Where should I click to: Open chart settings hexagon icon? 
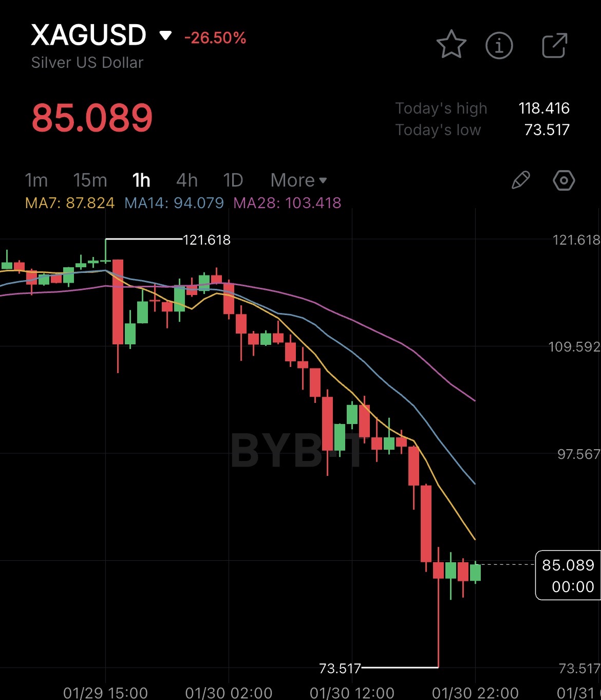pyautogui.click(x=564, y=180)
